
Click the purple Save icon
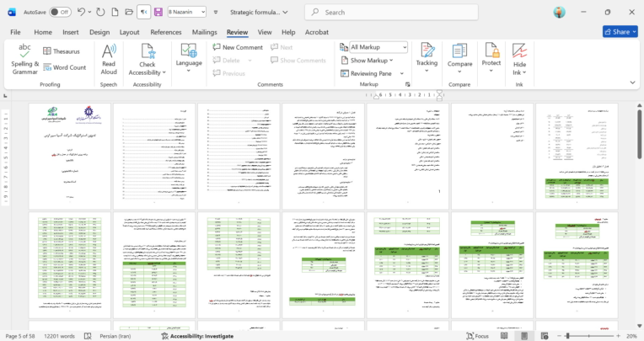click(158, 12)
